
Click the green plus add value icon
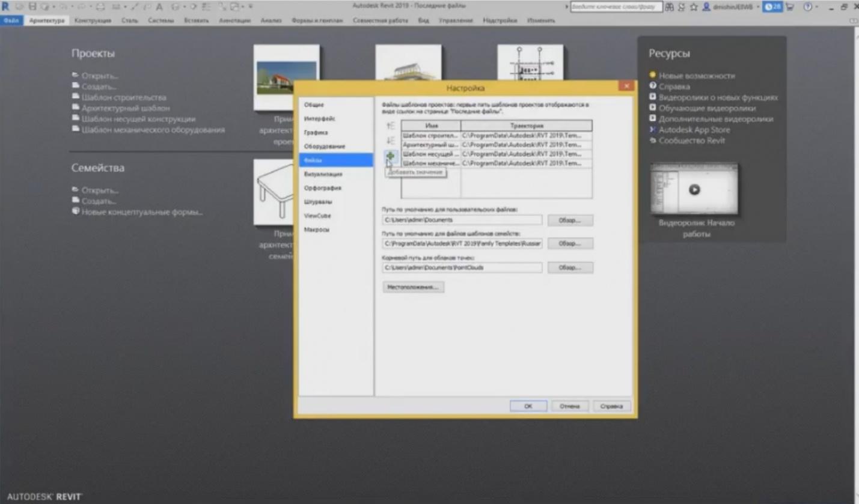pyautogui.click(x=390, y=156)
